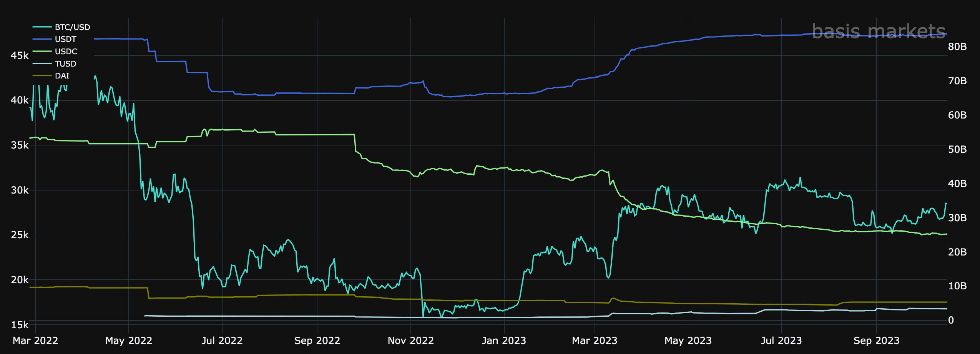Toggle the BTC/USD legend entry
The image size is (980, 354).
pos(61,27)
